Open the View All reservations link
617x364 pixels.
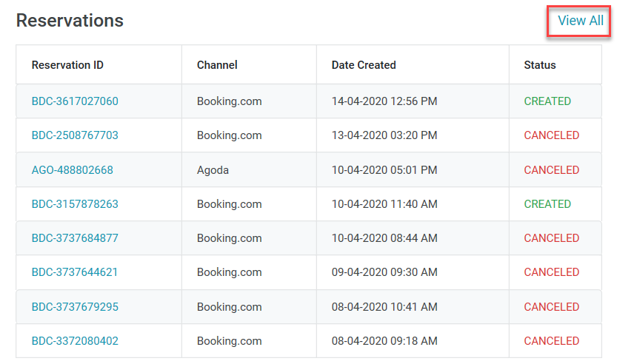click(580, 21)
